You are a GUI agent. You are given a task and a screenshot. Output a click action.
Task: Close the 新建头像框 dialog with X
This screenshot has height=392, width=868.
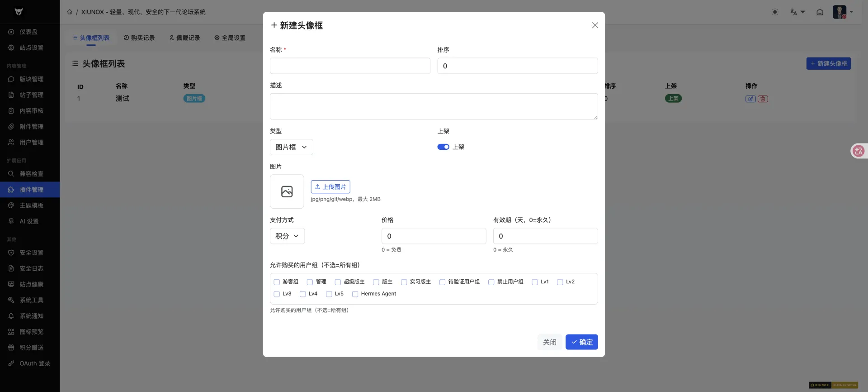click(x=595, y=25)
